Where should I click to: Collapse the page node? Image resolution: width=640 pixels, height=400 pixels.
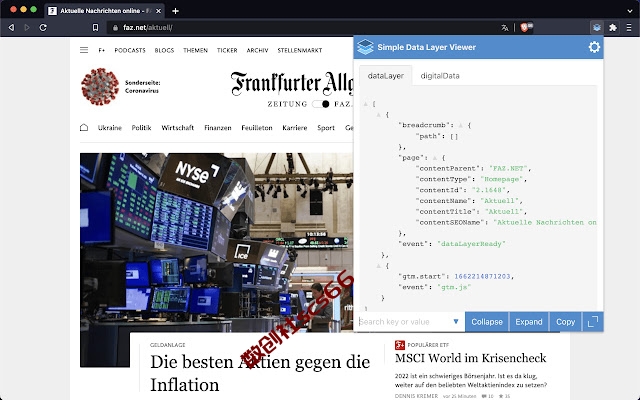click(435, 158)
